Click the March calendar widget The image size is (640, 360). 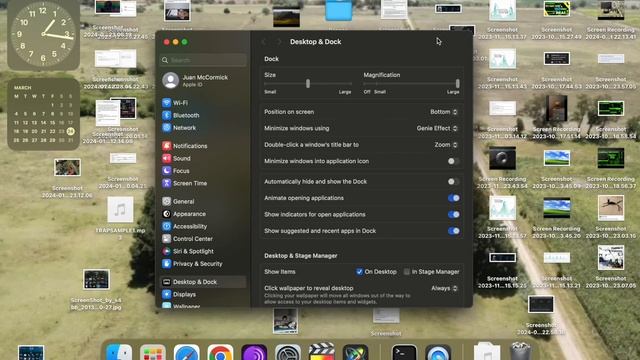coord(43,114)
